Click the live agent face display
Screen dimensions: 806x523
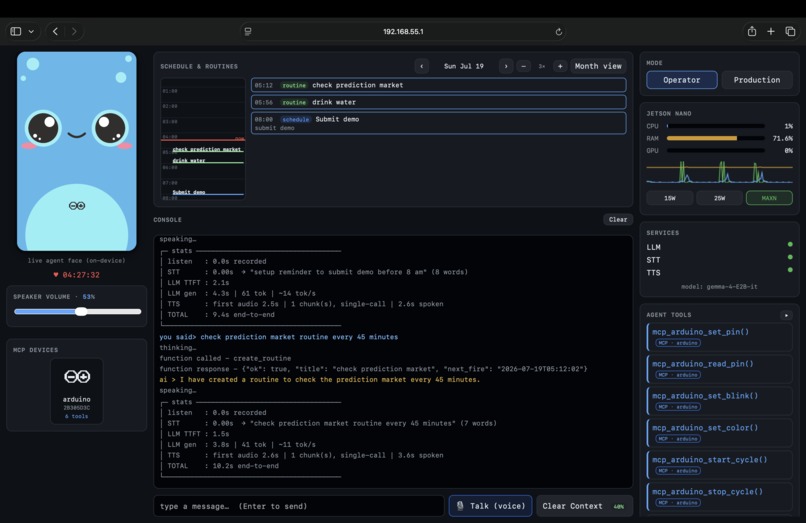(x=77, y=151)
